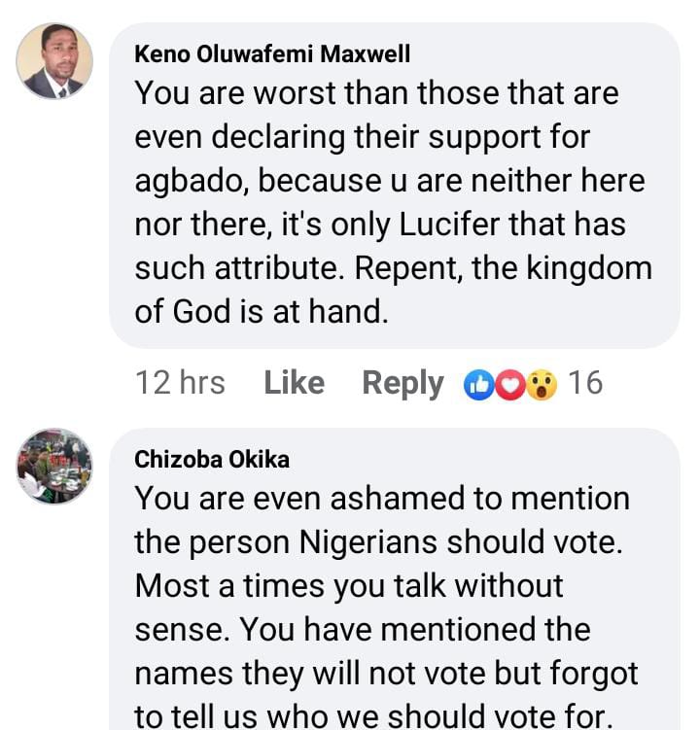
Task: Click the first line You are worst than
Action: (x=376, y=94)
